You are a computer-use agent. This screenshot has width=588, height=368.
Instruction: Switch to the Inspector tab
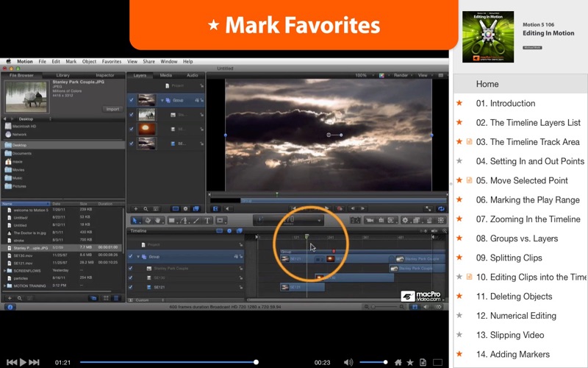[104, 75]
